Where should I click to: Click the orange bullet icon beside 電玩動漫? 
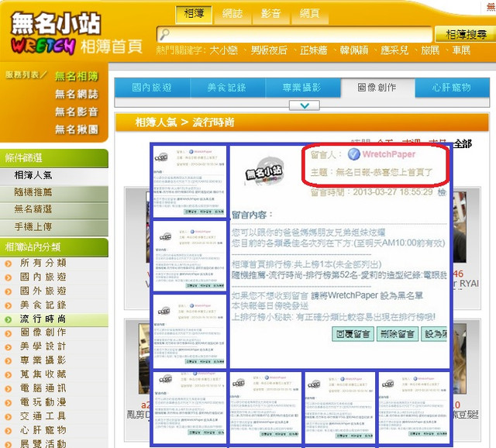point(9,403)
